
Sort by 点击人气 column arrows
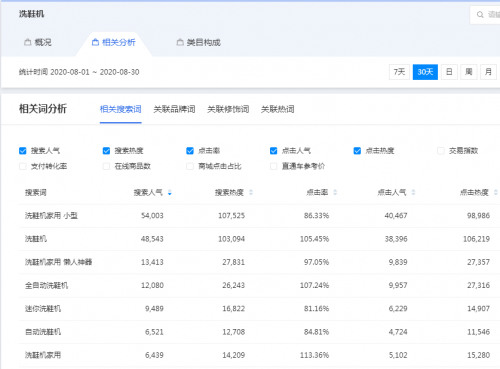[x=413, y=192]
